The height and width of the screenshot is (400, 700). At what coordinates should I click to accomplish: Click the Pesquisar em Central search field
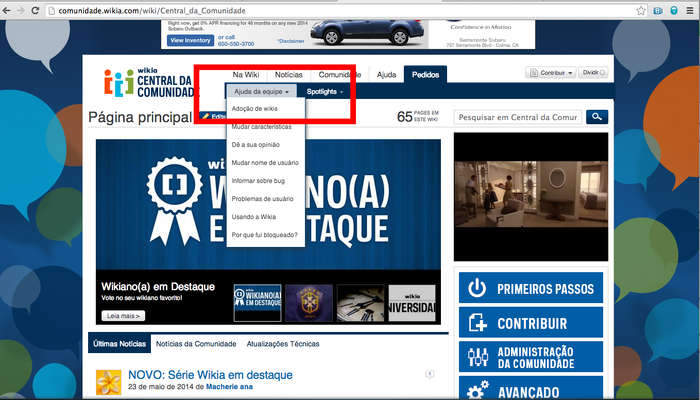(518, 117)
